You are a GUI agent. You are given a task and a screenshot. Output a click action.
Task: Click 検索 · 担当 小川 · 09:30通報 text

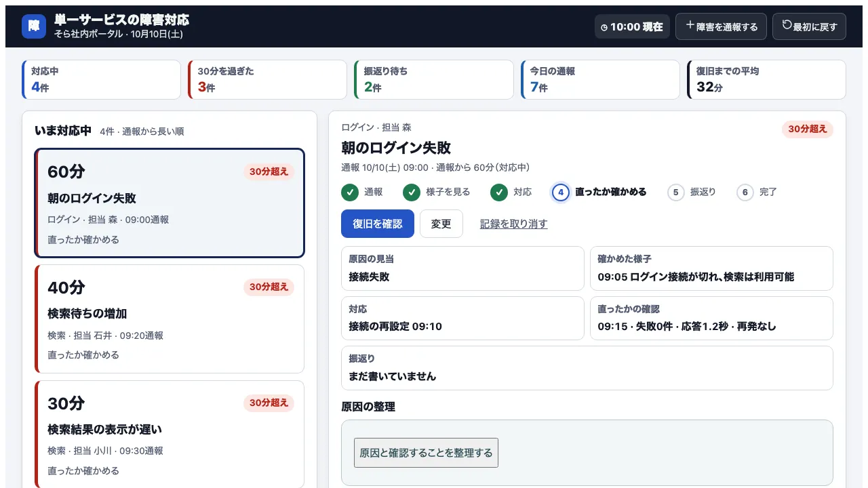click(105, 451)
